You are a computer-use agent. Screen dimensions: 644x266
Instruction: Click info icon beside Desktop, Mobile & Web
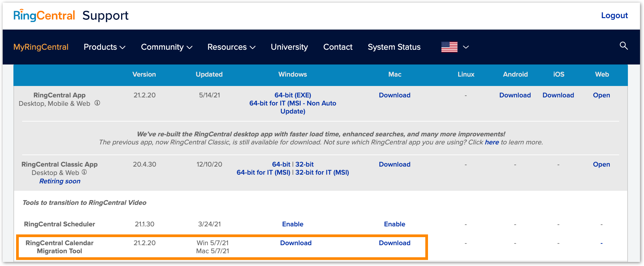[97, 103]
